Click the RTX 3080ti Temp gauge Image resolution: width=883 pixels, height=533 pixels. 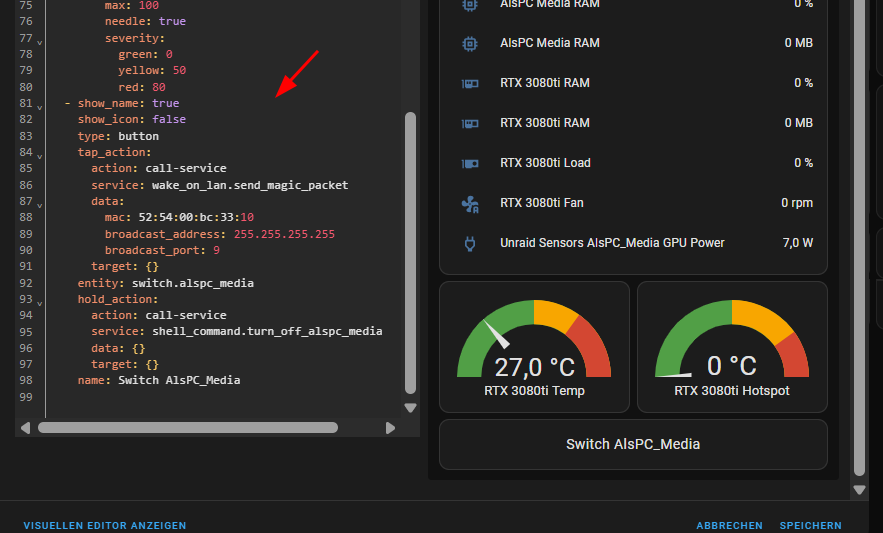534,347
